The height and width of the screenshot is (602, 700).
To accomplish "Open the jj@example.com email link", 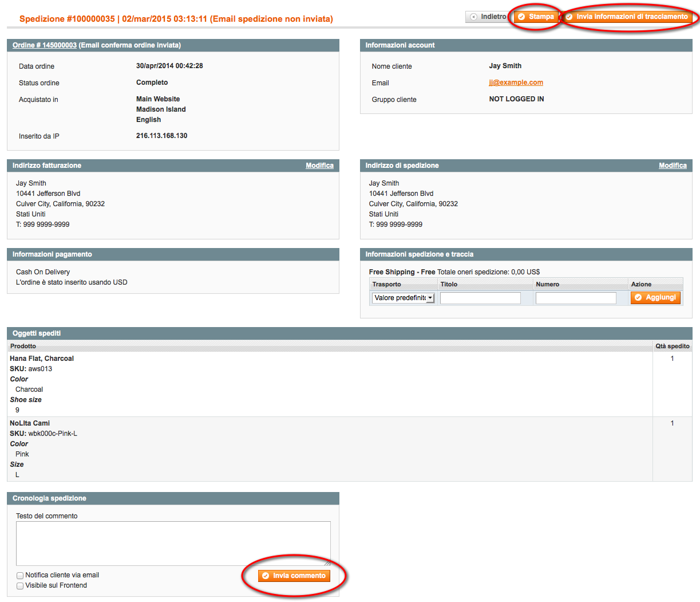I will click(x=516, y=82).
